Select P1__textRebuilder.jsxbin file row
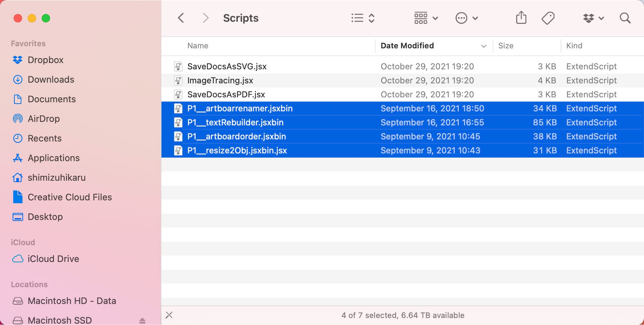The width and height of the screenshot is (644, 325). [235, 123]
